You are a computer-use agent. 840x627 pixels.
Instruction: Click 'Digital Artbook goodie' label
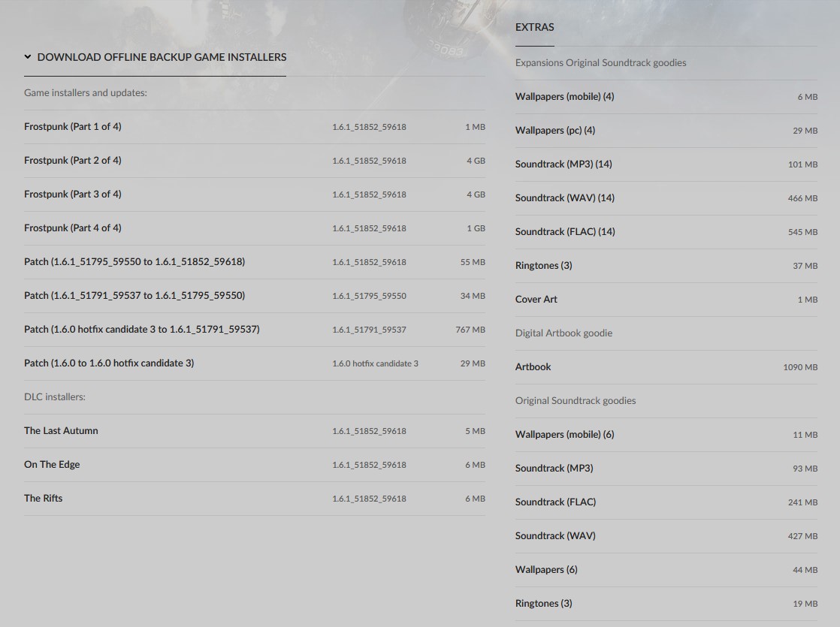click(564, 333)
